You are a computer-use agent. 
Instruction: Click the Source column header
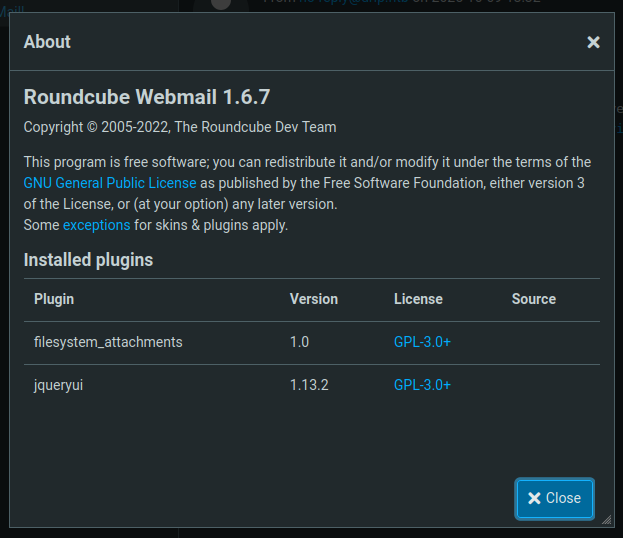click(x=534, y=299)
